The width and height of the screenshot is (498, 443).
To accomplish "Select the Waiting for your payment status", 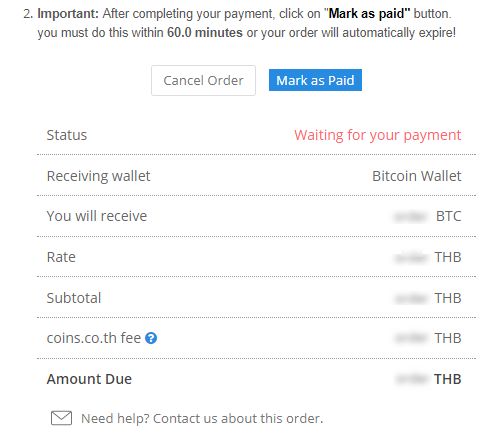I will tap(377, 135).
